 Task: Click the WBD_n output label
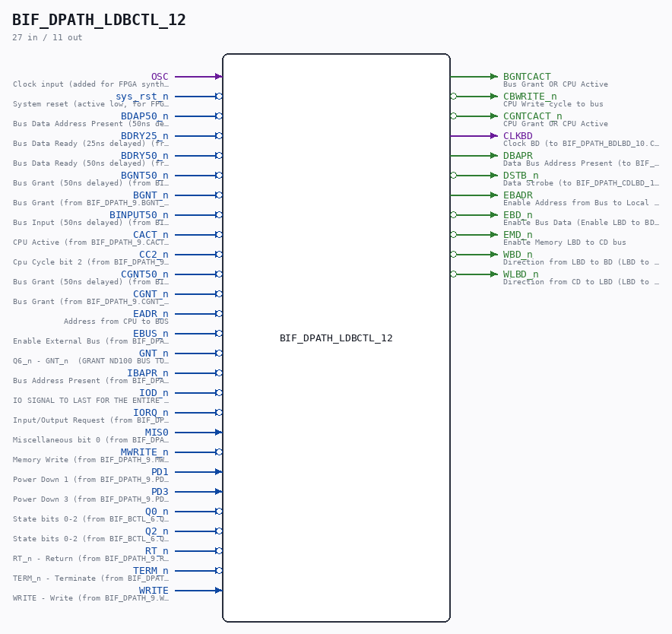point(518,254)
